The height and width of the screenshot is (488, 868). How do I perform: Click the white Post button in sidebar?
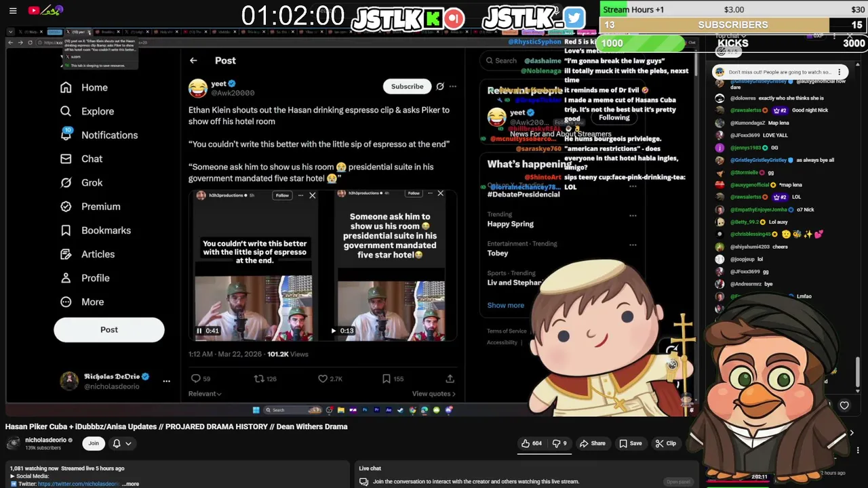[109, 329]
